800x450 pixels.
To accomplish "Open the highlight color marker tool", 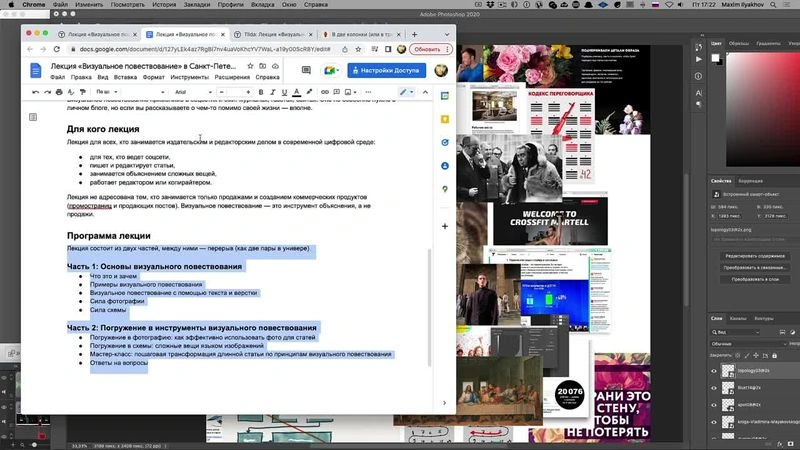I will point(309,92).
